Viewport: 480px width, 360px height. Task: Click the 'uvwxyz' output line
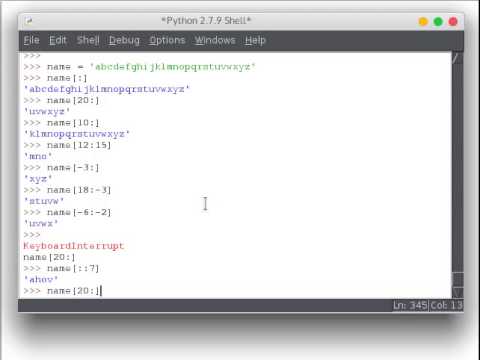point(47,112)
